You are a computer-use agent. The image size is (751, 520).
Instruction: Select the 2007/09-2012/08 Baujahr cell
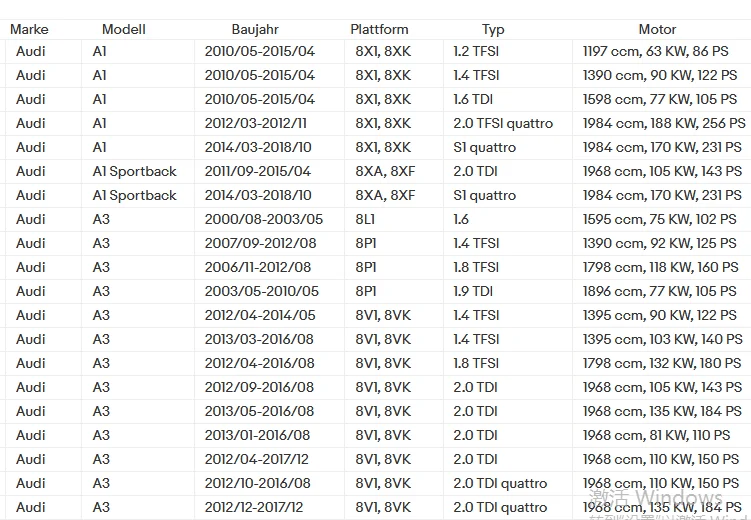[269, 243]
